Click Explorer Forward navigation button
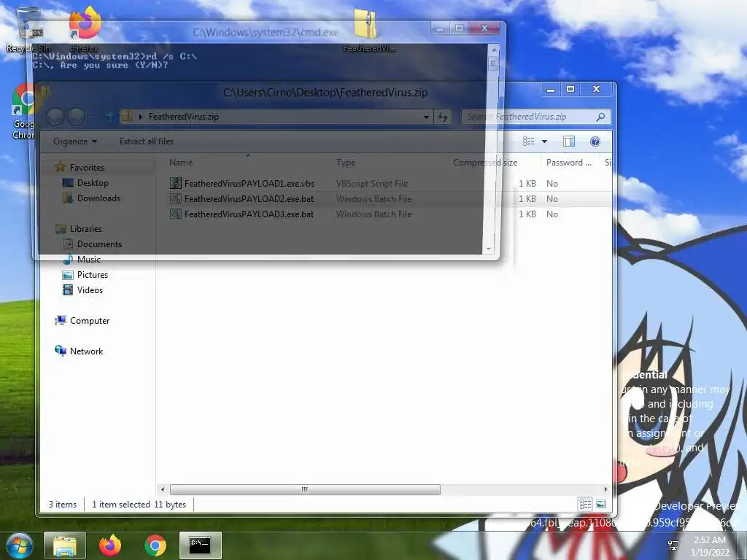 76,117
